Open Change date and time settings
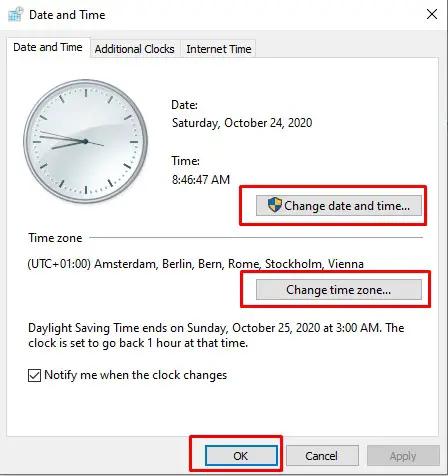This screenshot has height=476, width=448. pyautogui.click(x=339, y=206)
